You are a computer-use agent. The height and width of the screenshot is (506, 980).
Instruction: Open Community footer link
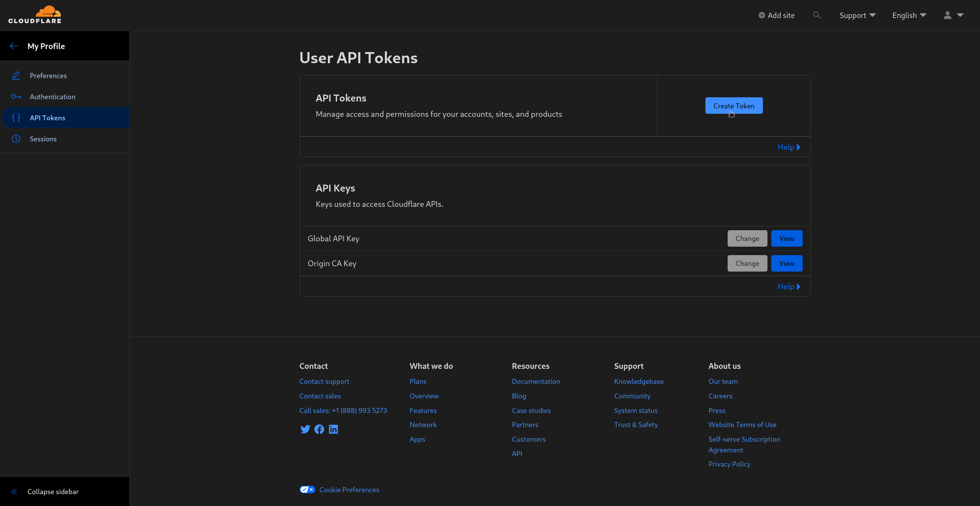pyautogui.click(x=632, y=396)
